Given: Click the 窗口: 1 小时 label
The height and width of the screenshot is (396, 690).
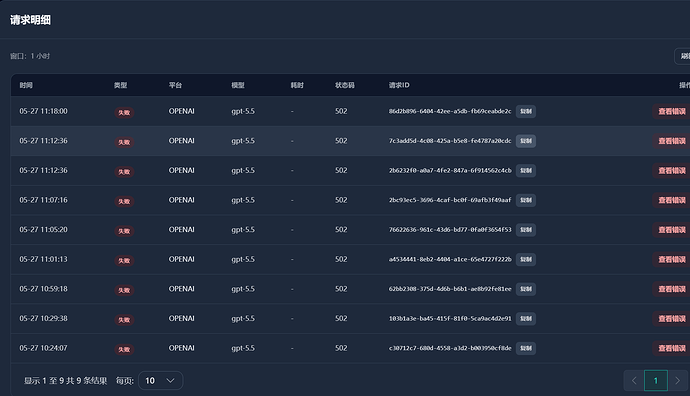Looking at the screenshot, I should pos(30,56).
